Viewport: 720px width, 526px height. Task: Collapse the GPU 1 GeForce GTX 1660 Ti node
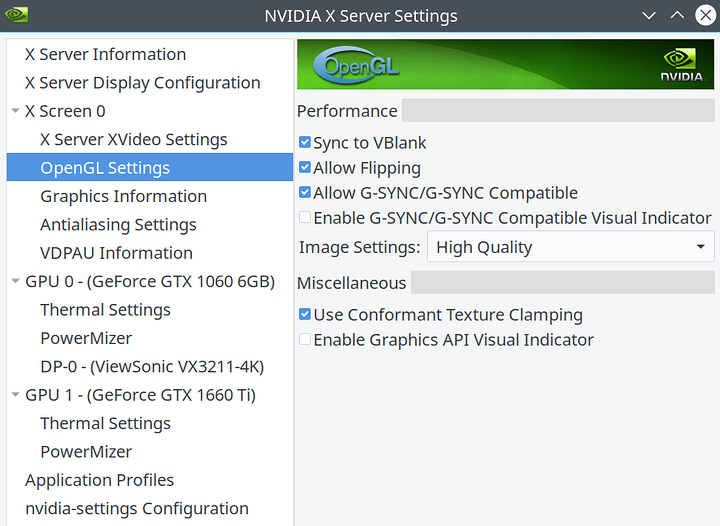[x=15, y=394]
